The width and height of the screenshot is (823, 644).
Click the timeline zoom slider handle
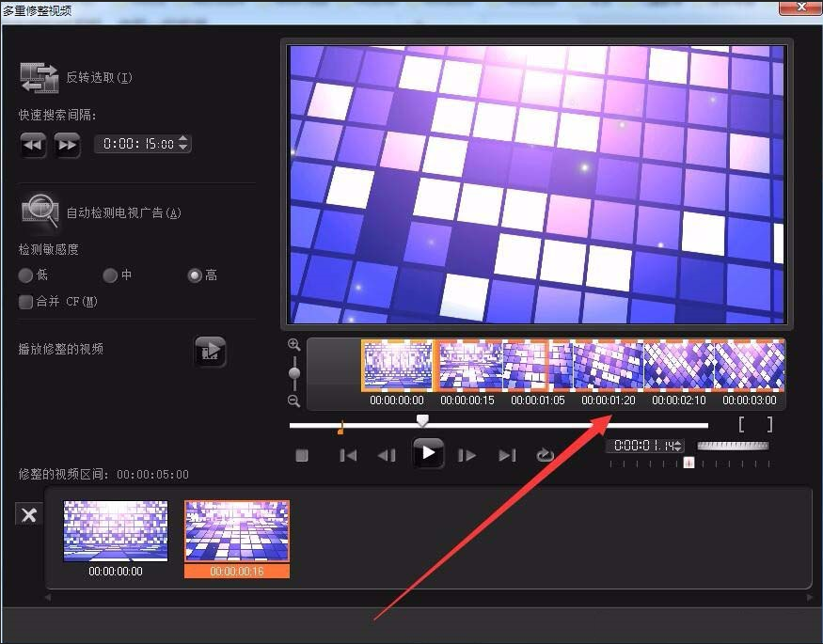click(294, 373)
